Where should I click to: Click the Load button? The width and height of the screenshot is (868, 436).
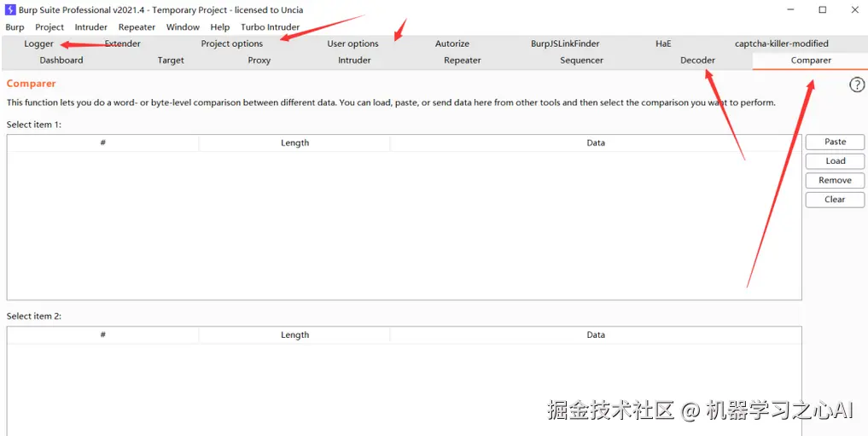[x=835, y=161]
